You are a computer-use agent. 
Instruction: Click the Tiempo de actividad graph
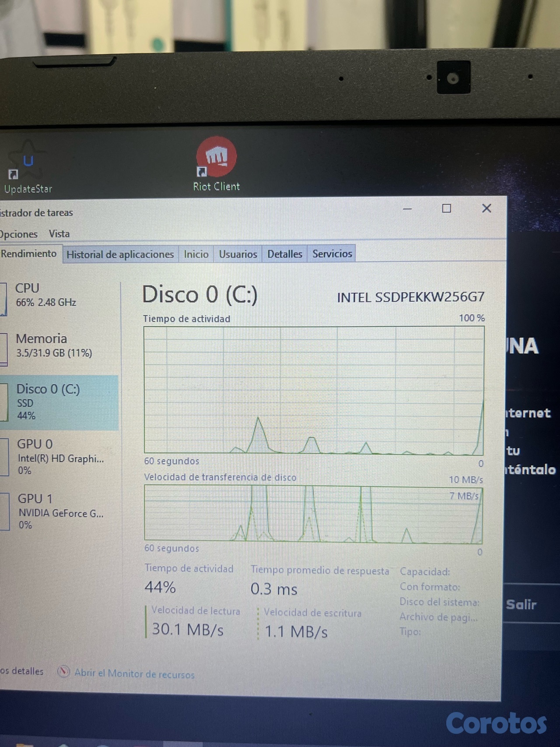tap(314, 390)
